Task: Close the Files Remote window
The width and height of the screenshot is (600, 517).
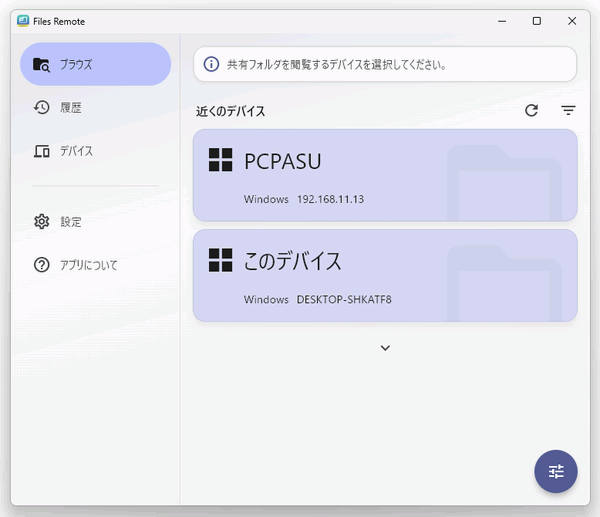Action: [572, 21]
